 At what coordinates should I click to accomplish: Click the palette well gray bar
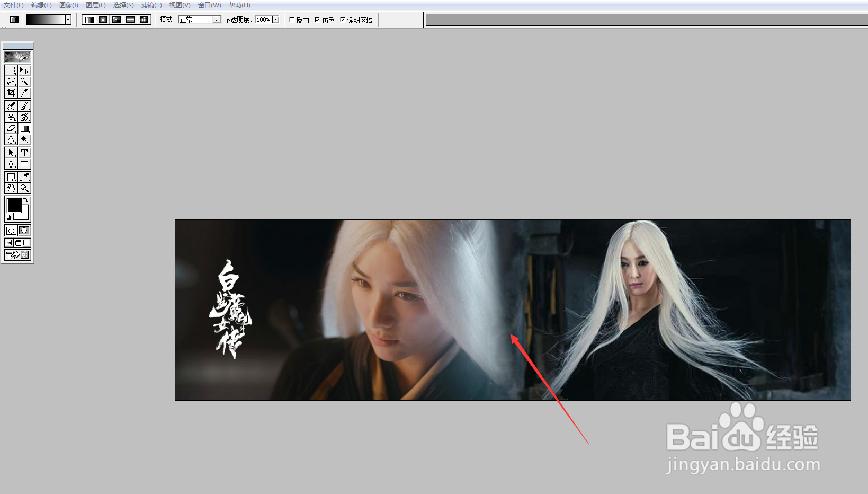click(x=647, y=20)
